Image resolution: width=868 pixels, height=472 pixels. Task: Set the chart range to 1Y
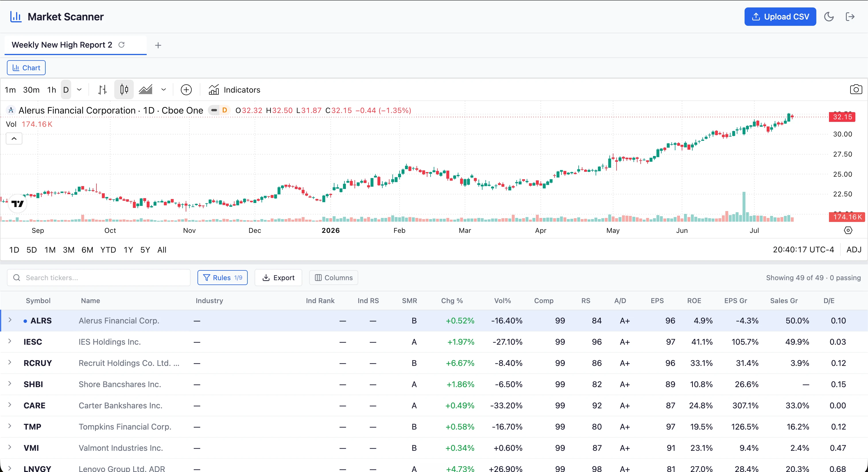pos(128,250)
